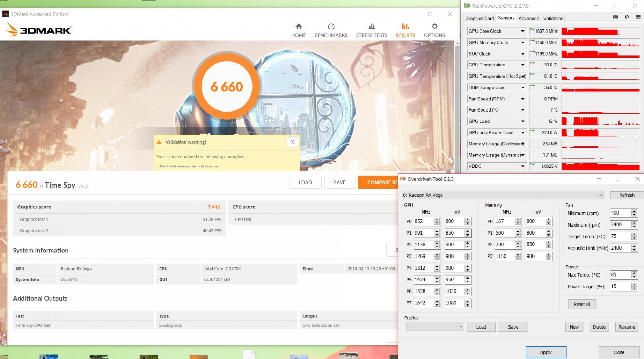Open GPU Memory Clock sensor dropdown

pyautogui.click(x=523, y=42)
